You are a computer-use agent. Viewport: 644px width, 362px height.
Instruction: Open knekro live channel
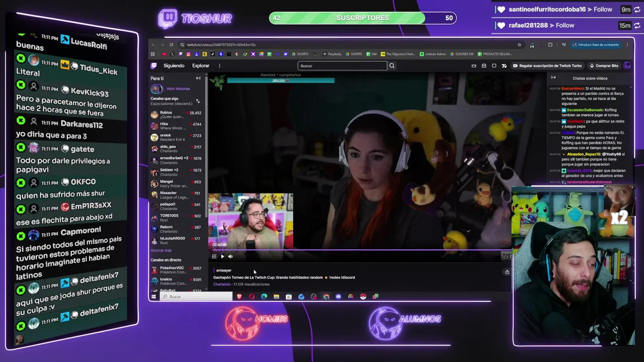(176, 281)
